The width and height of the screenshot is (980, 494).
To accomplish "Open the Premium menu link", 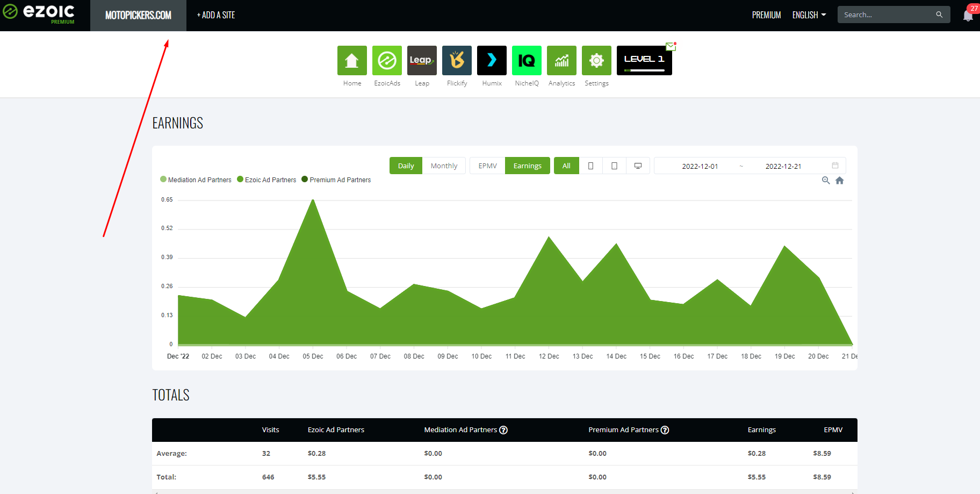I will (x=766, y=15).
